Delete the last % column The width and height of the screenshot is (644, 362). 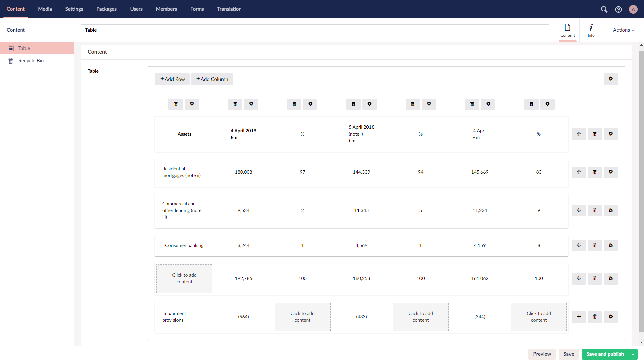(x=531, y=104)
